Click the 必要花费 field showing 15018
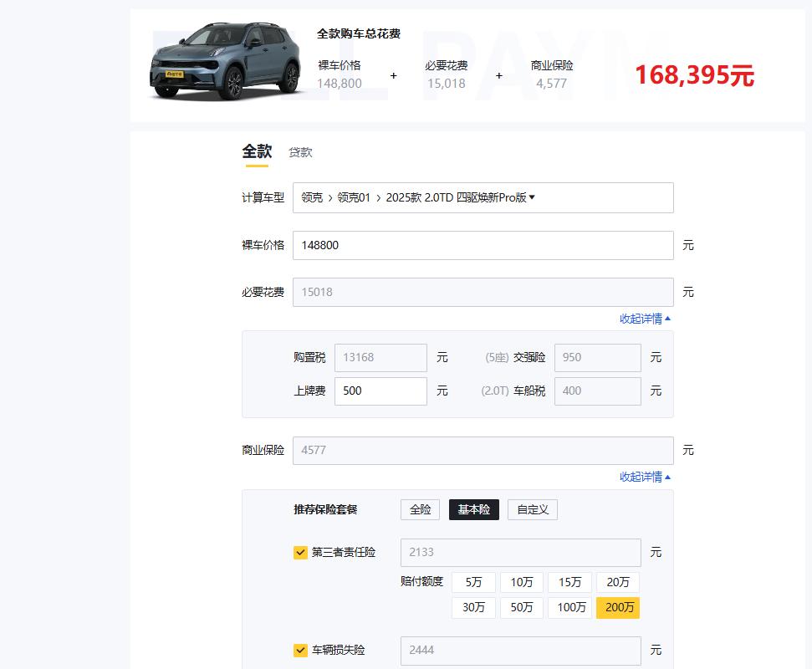 click(x=483, y=292)
